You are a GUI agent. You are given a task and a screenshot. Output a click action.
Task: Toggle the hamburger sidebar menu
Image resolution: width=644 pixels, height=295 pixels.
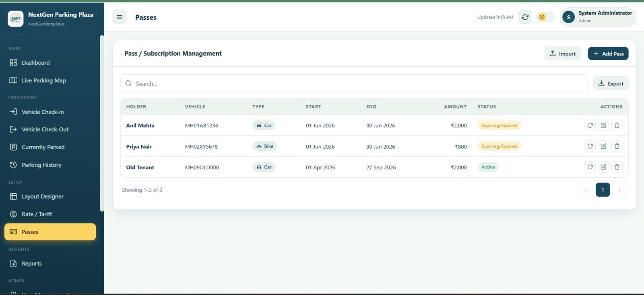(119, 17)
